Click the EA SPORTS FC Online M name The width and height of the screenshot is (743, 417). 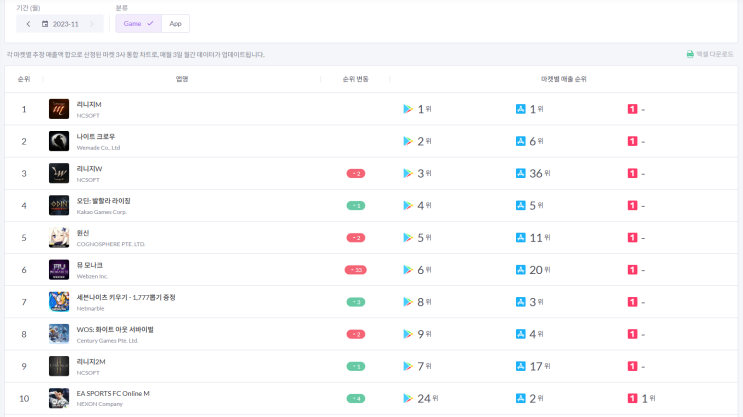pyautogui.click(x=113, y=393)
